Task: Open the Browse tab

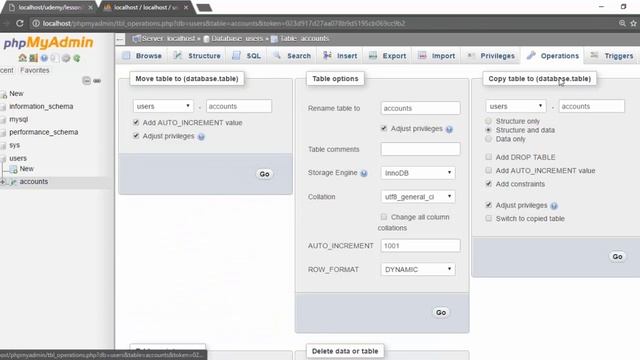Action: (x=142, y=56)
